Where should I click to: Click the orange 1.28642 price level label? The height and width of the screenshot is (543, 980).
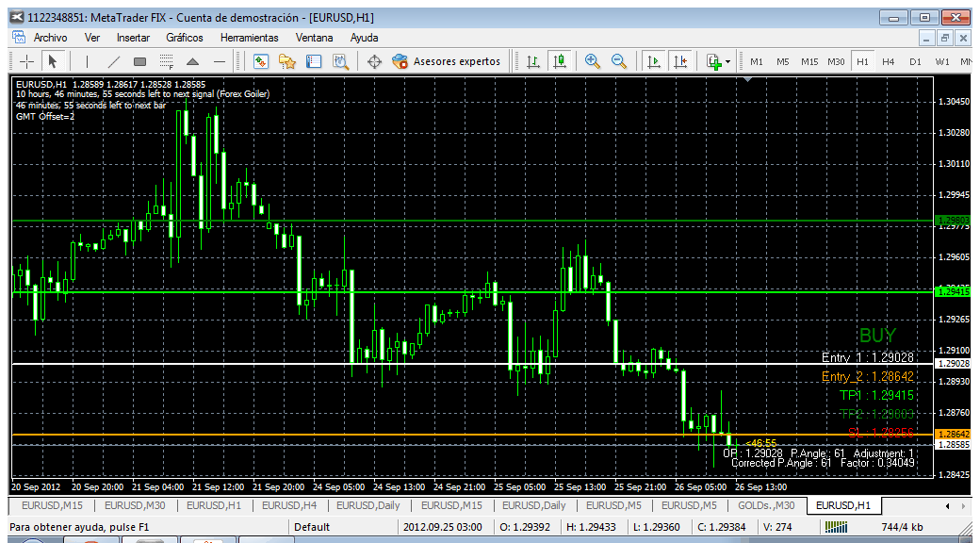952,434
